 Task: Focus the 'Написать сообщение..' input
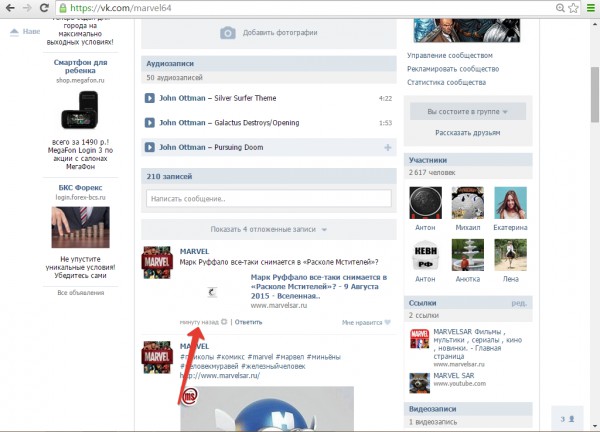[x=269, y=199]
